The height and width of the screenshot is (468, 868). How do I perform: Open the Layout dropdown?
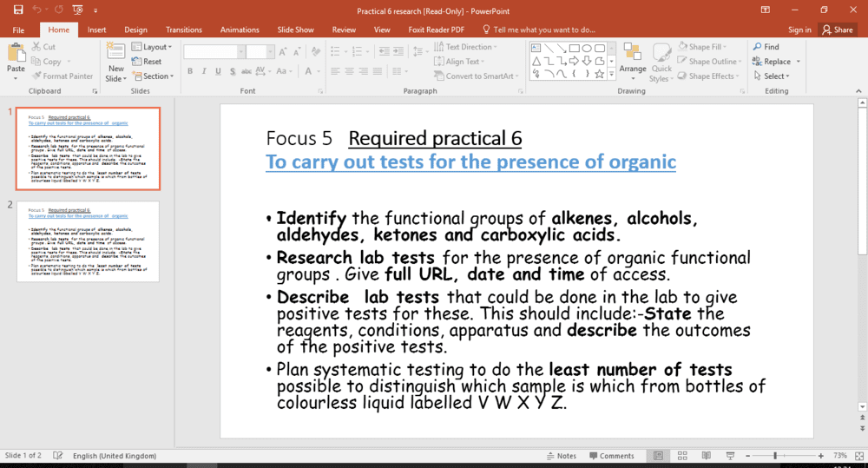(152, 47)
